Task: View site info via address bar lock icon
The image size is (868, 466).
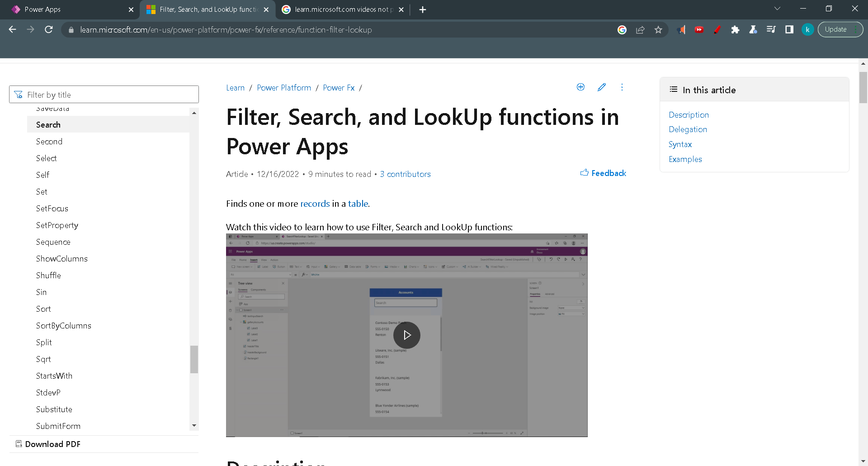Action: click(71, 30)
